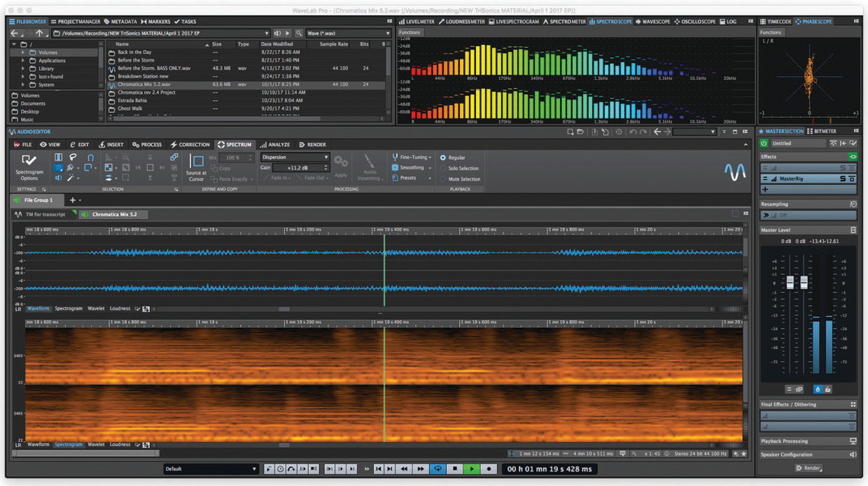Expand the Volumes tree node
Image resolution: width=868 pixels, height=486 pixels.
[22, 53]
